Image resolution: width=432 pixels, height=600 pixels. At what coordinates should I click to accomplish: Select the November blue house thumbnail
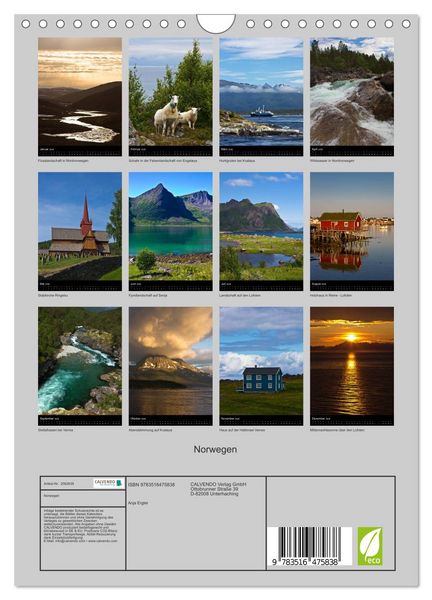click(x=261, y=366)
